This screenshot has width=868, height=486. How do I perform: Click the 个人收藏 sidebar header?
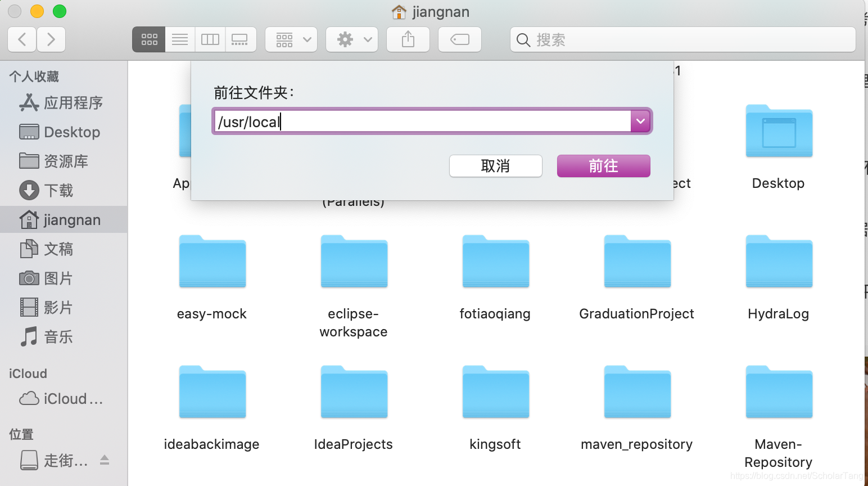coord(34,76)
